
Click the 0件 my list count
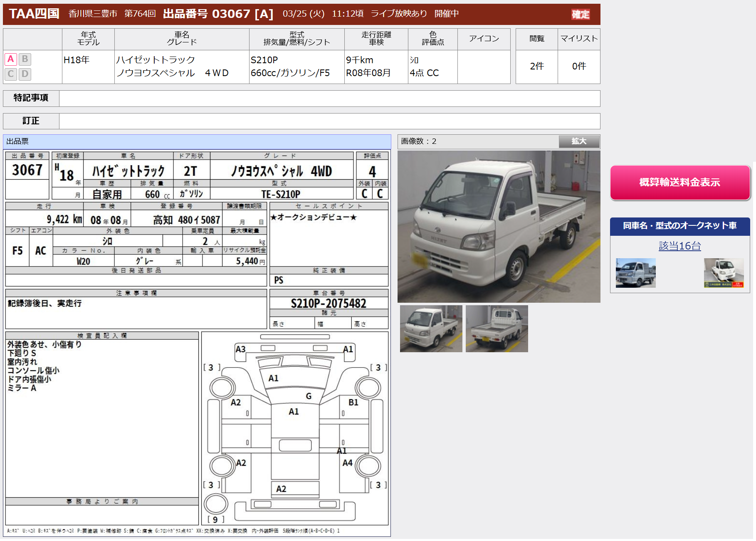pos(579,66)
